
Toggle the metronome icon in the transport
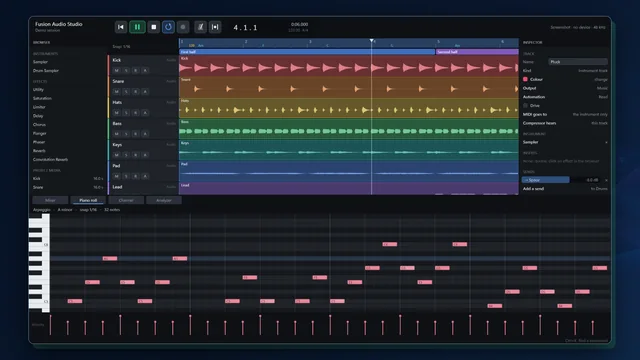pyautogui.click(x=200, y=27)
